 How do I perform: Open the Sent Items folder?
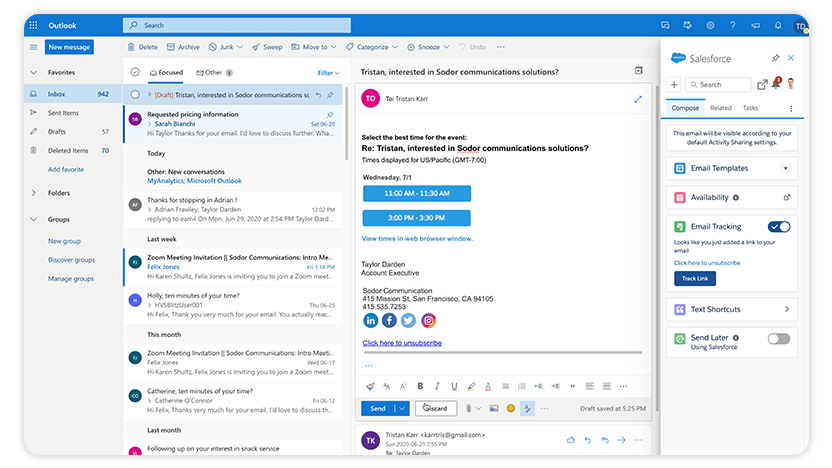(63, 113)
